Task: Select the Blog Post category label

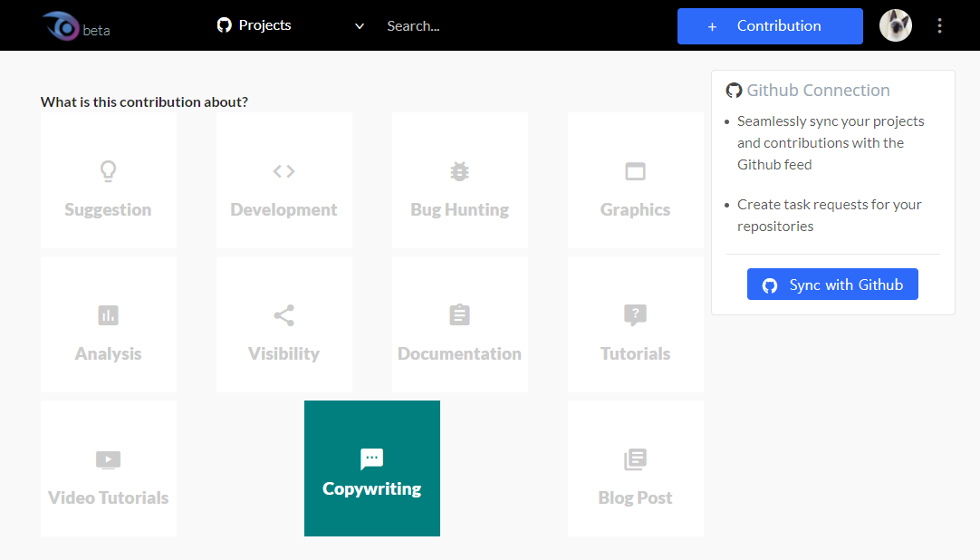Action: (x=635, y=497)
